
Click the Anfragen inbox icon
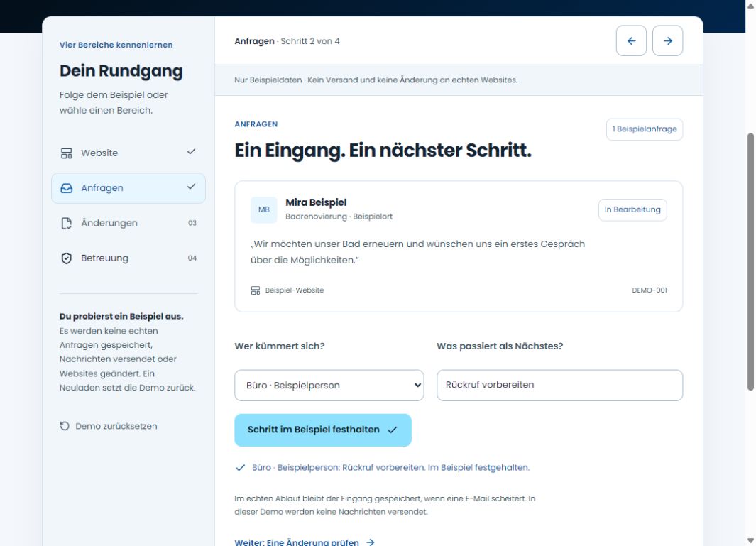tap(67, 188)
